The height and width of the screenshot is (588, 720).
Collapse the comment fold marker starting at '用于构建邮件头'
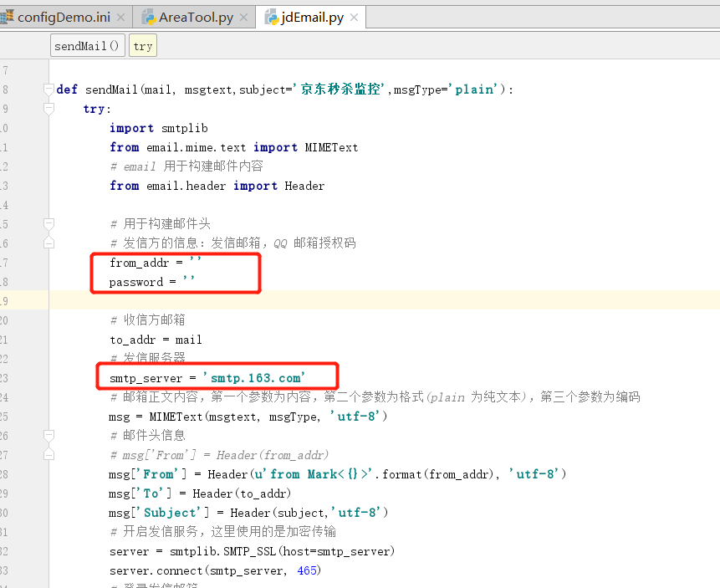coord(49,223)
